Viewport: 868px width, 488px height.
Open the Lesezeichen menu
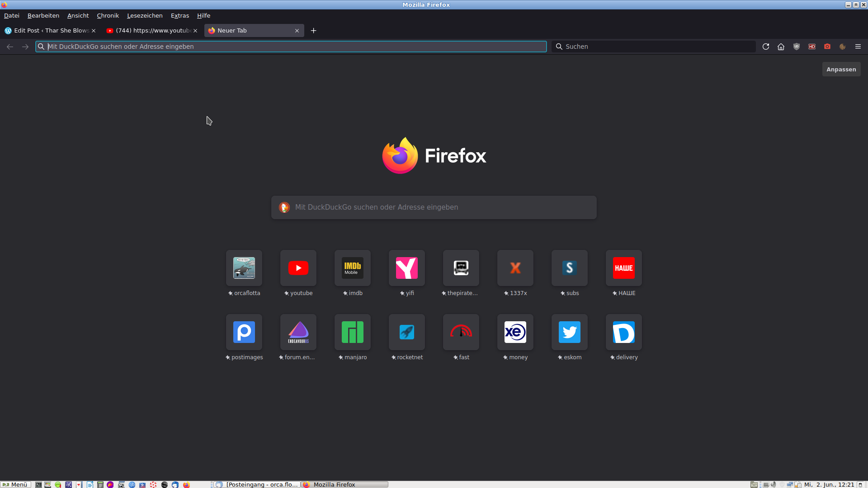[x=145, y=15]
